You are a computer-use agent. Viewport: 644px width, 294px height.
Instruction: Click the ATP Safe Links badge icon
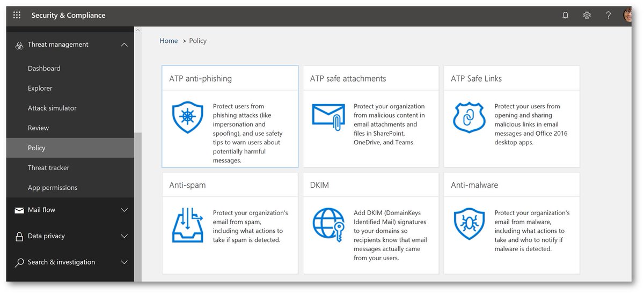[469, 118]
